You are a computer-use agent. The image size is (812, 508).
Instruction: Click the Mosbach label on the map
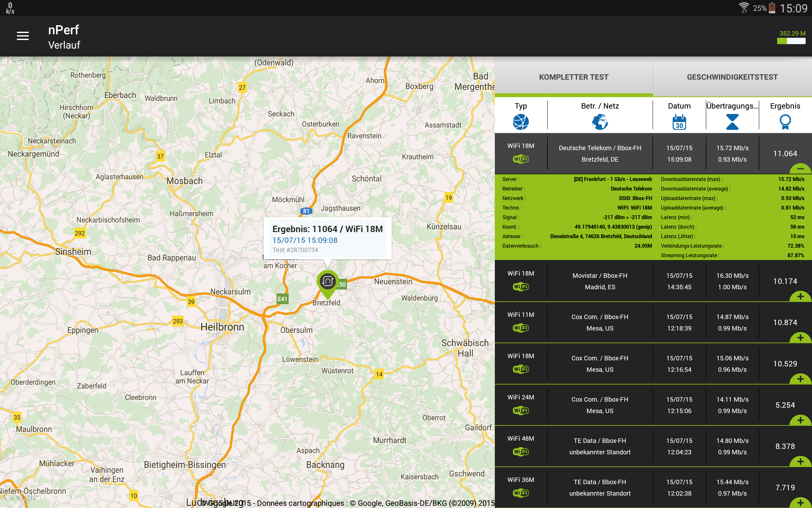point(185,181)
